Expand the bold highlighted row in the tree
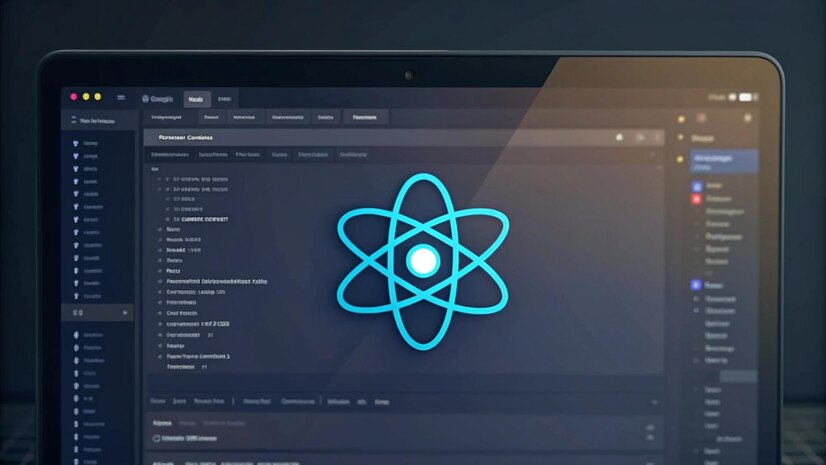The image size is (826, 465). (x=167, y=217)
